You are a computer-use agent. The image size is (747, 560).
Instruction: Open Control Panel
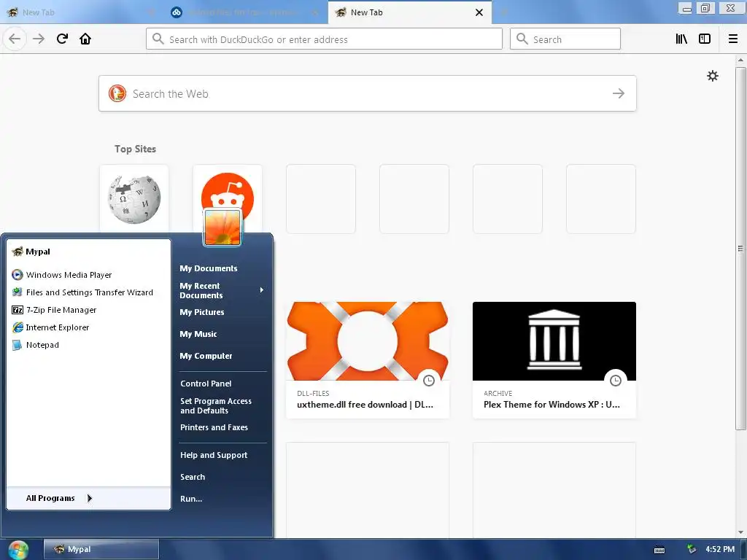coord(206,384)
